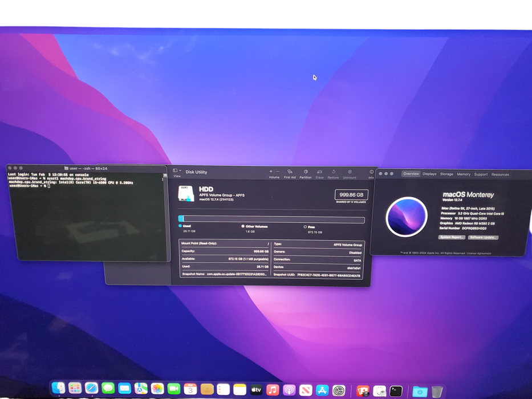Open Podcasts from the Dock
Viewport: 532px width, 399px height.
289,390
